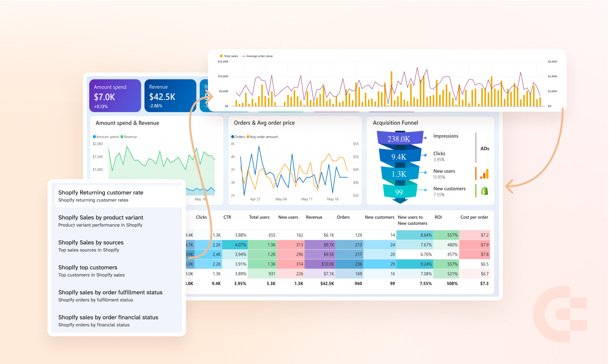The image size is (609, 364).
Task: Click the green Revenue legend dot
Action: click(x=122, y=137)
